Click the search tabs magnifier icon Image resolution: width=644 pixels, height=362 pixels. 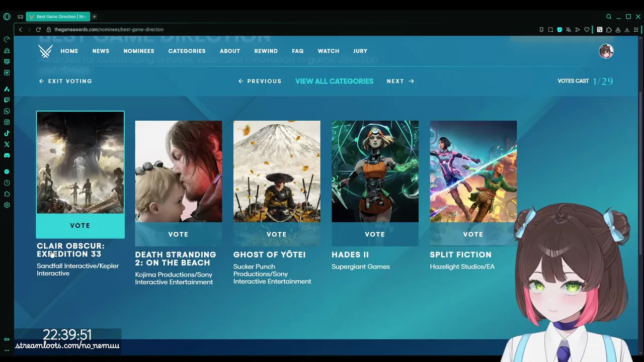tap(609, 17)
